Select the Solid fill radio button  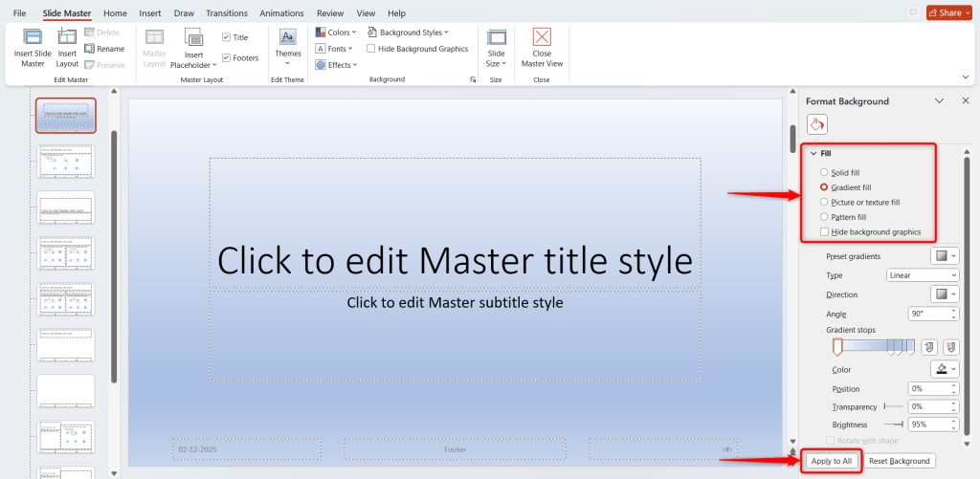tap(824, 172)
